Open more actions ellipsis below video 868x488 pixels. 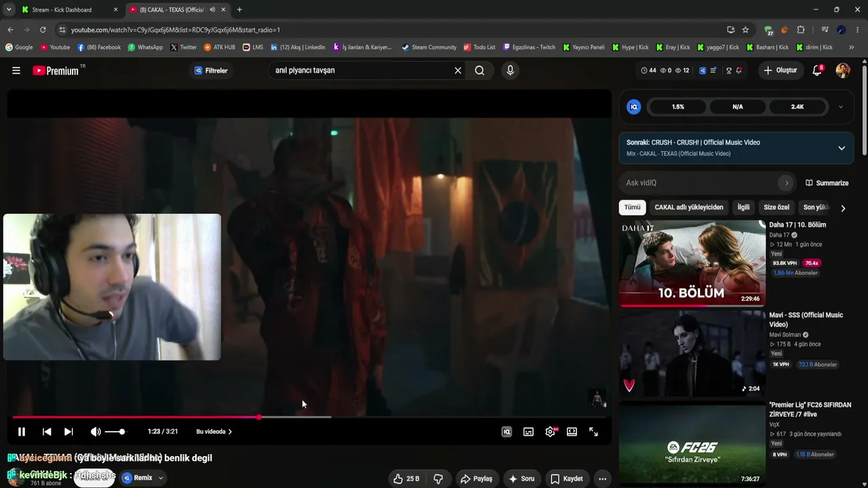point(602,479)
